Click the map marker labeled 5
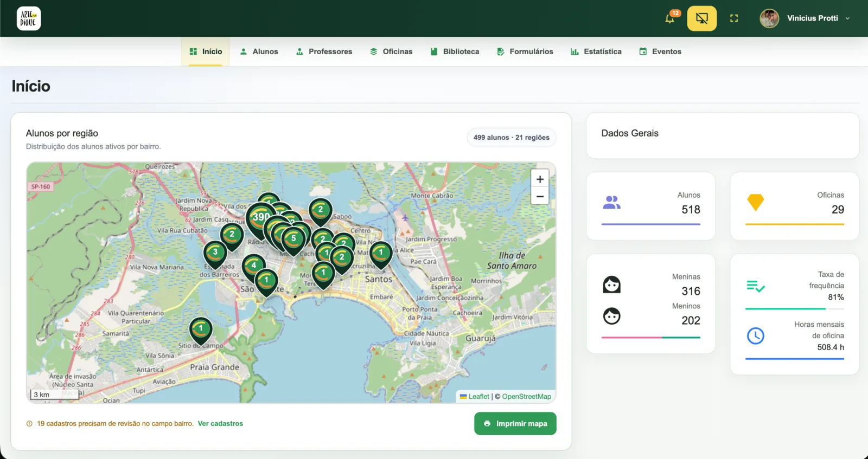This screenshot has width=868, height=459. pos(293,239)
